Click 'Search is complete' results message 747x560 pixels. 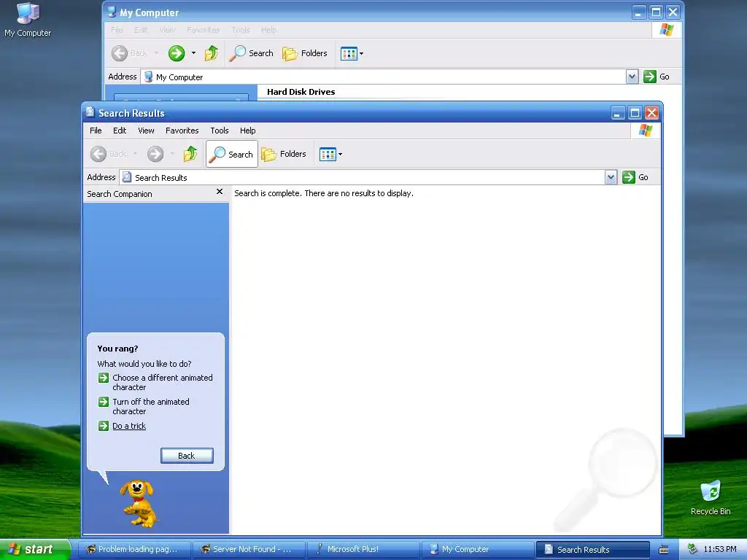click(x=323, y=192)
